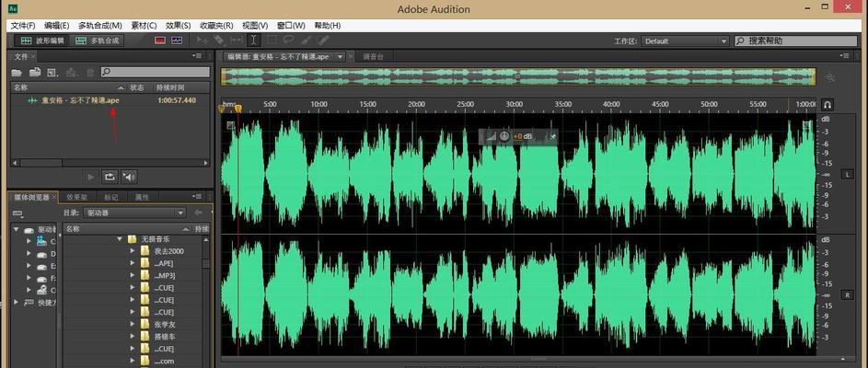This screenshot has width=868, height=368.
Task: Switch to Multitrack view (多轨合成)
Action: [x=98, y=40]
